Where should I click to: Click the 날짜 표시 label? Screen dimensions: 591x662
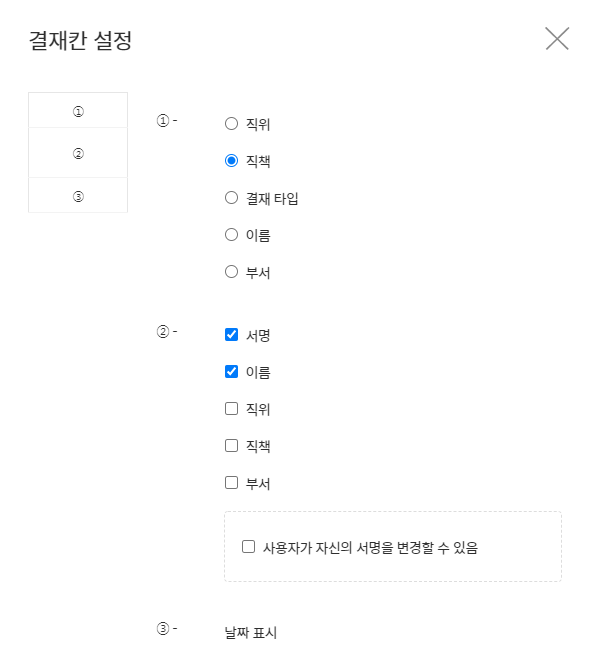(x=251, y=632)
